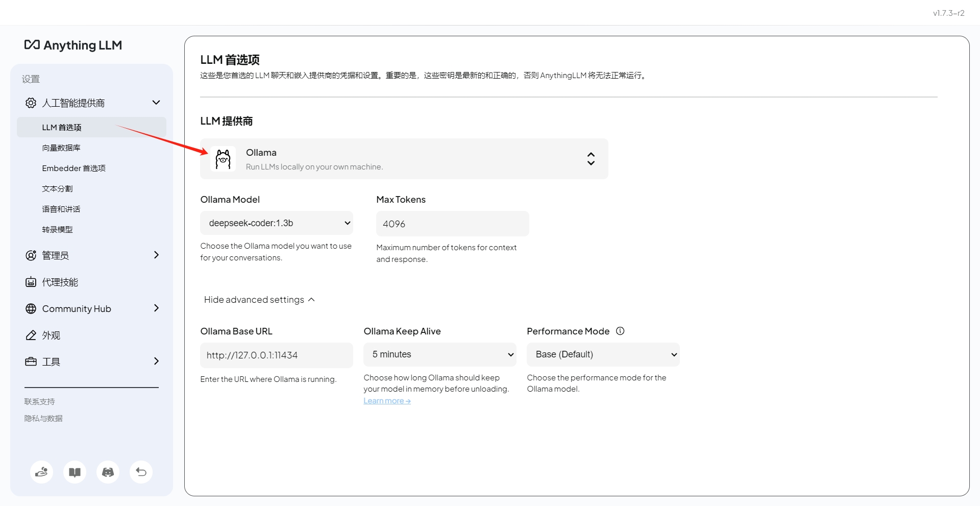Click the version label v1.7.3-r2

(948, 13)
